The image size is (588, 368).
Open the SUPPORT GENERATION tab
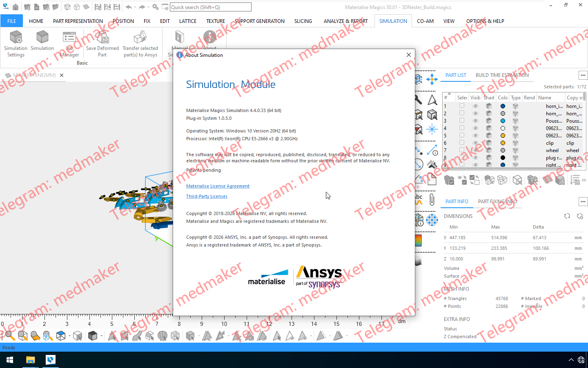click(x=260, y=21)
